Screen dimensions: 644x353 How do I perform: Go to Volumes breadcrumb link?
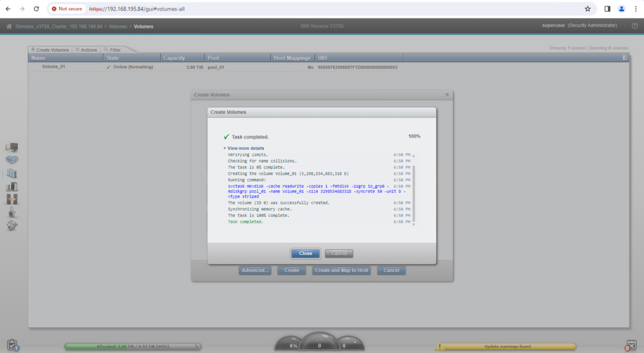coord(118,26)
